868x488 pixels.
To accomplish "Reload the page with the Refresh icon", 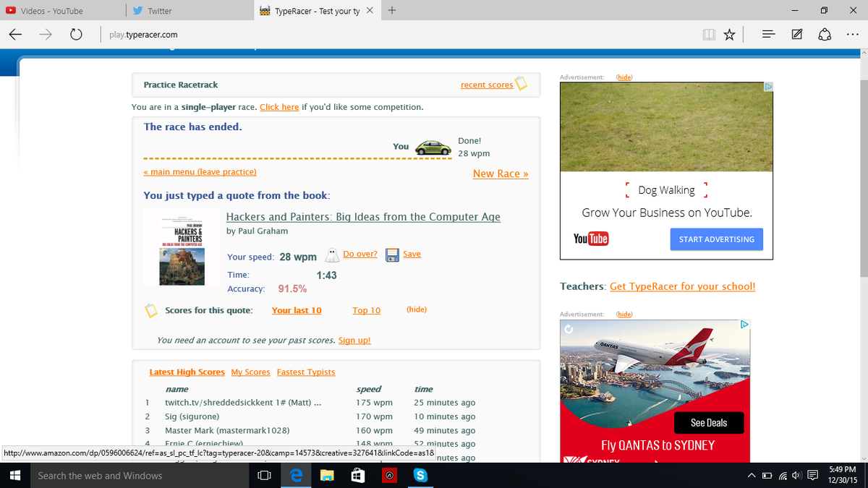I will pos(75,34).
